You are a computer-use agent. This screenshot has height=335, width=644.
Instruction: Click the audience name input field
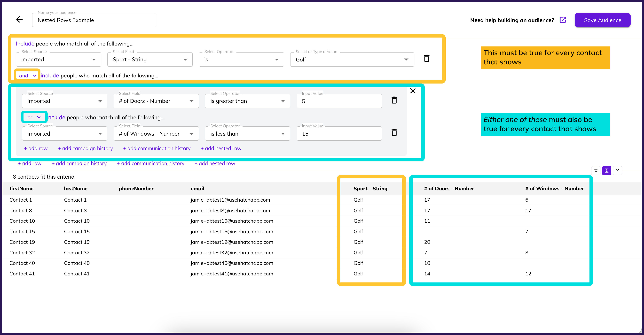94,20
